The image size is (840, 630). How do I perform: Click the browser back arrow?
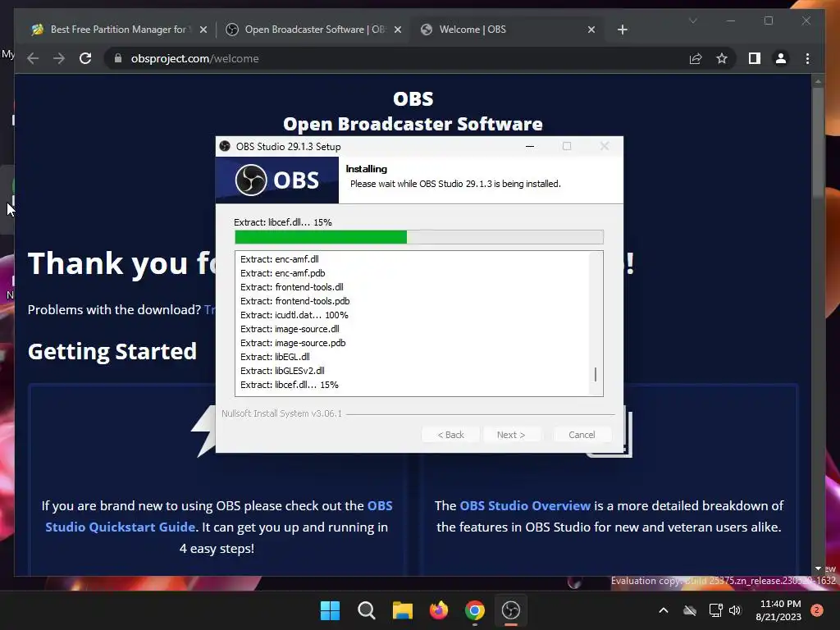point(33,58)
